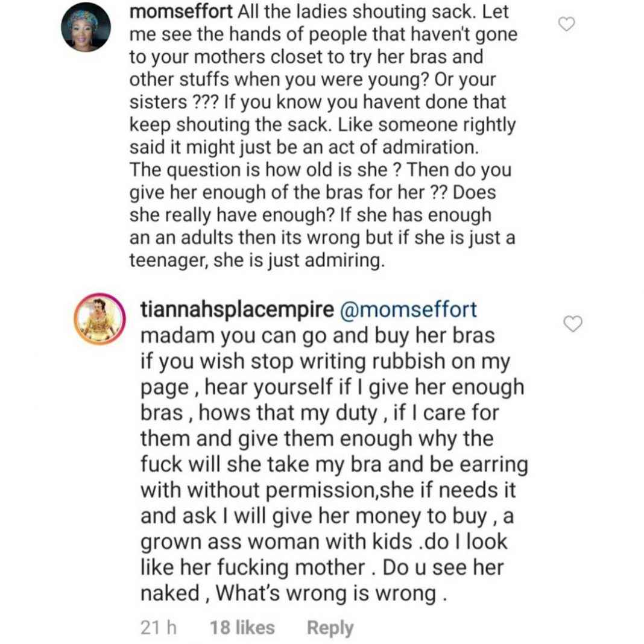This screenshot has width=644, height=644.
Task: View the 18 likes list
Action: coord(241,628)
